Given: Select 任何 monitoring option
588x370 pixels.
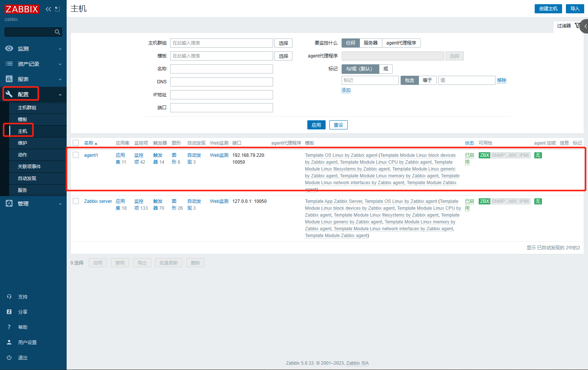Looking at the screenshot, I should (350, 43).
